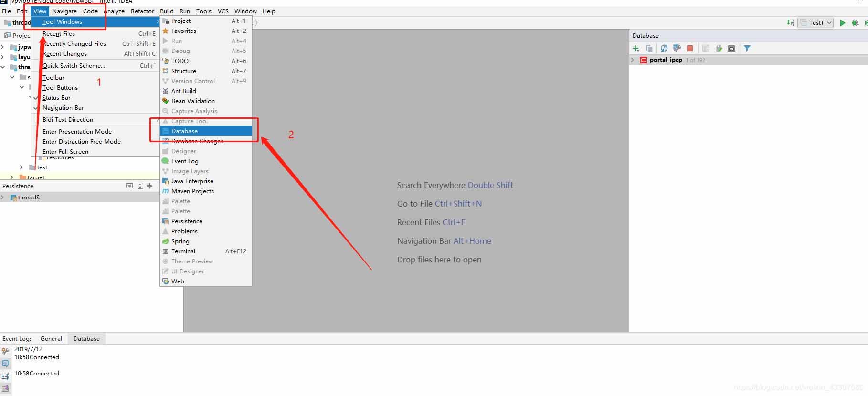Expand the portal_ipcp data source node
868x396 pixels.
[x=633, y=60]
